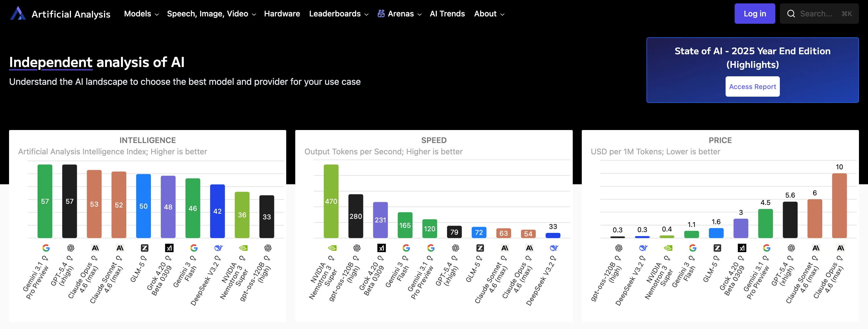This screenshot has width=868, height=329.
Task: Click the Anthropic logo under Claude Opus 4.6 in the Price chart
Action: tap(840, 248)
